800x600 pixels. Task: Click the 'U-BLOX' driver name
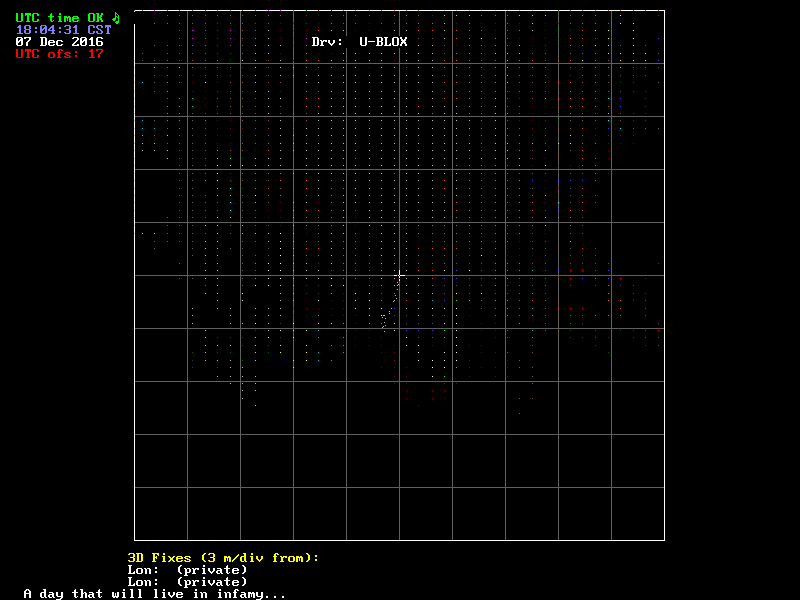[383, 42]
